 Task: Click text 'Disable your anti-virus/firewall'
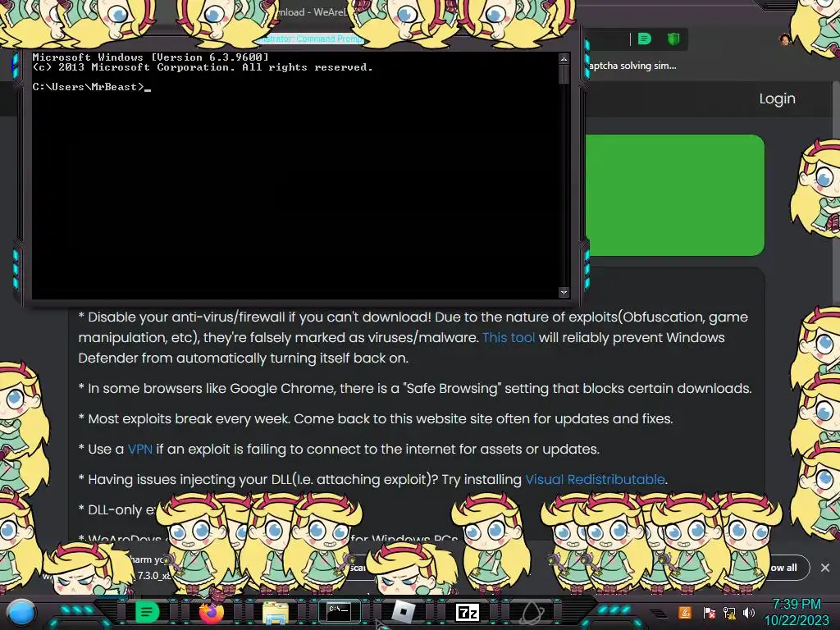pyautogui.click(x=186, y=317)
